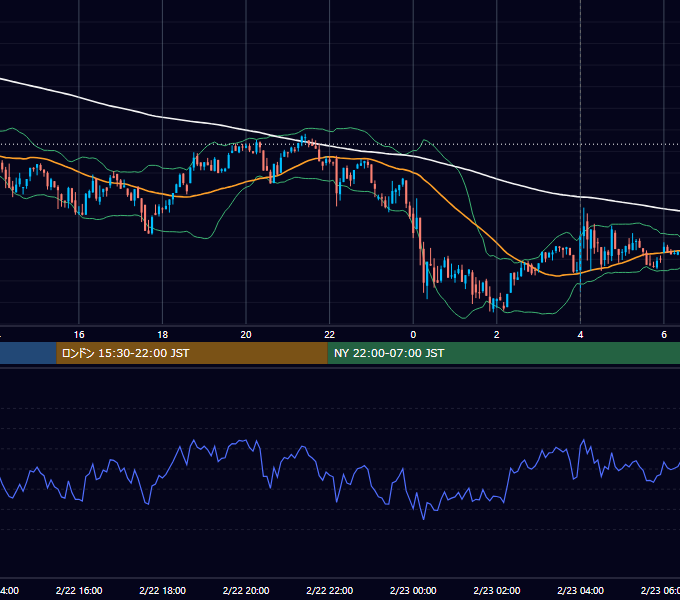The height and width of the screenshot is (600, 680).
Task: Click the 2/23 02:00 date label
Action: (497, 590)
